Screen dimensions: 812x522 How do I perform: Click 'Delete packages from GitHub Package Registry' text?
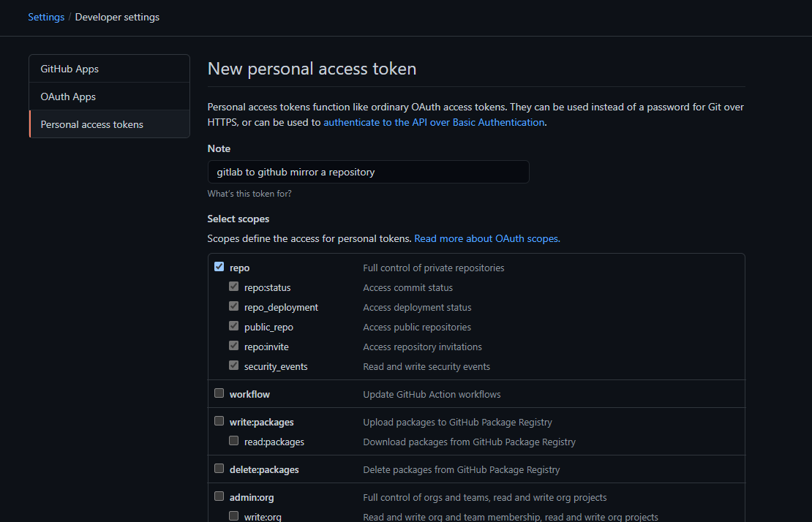(462, 470)
